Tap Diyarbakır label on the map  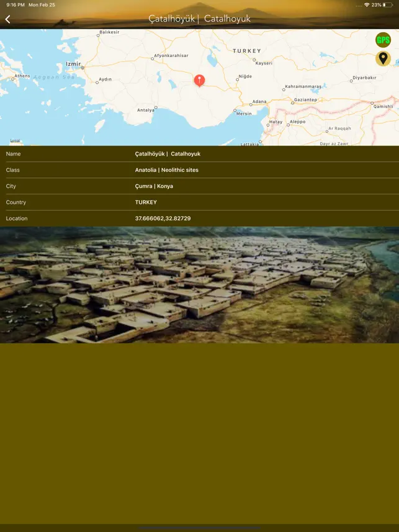[x=364, y=78]
